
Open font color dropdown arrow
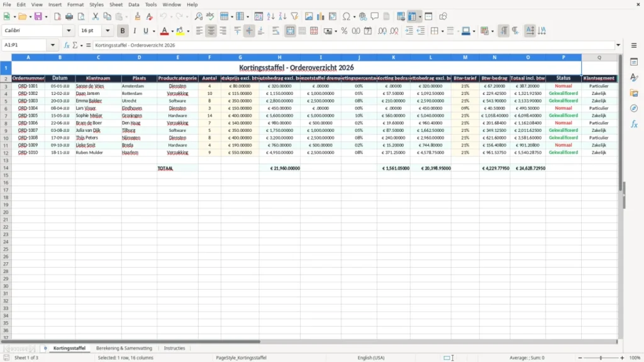[x=172, y=31]
